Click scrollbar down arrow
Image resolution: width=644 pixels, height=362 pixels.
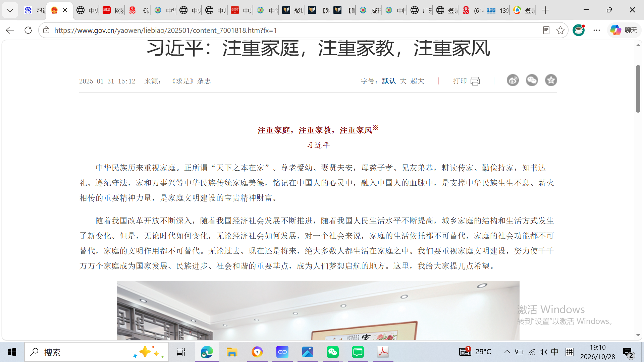pyautogui.click(x=638, y=335)
